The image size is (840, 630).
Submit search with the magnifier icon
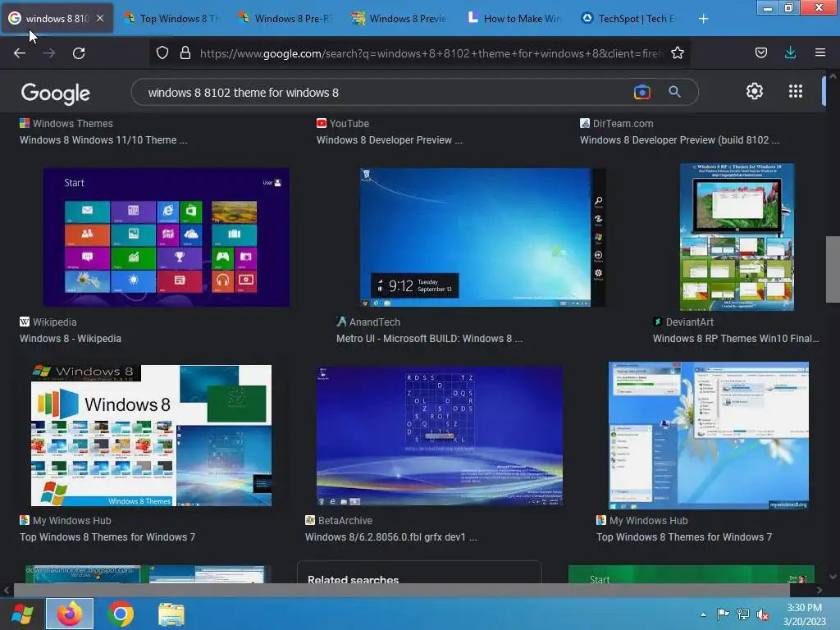[674, 92]
